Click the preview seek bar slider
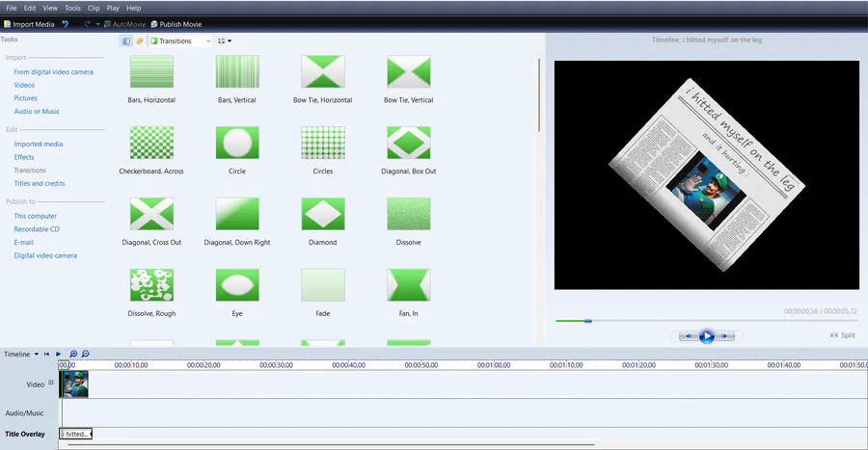 click(588, 321)
